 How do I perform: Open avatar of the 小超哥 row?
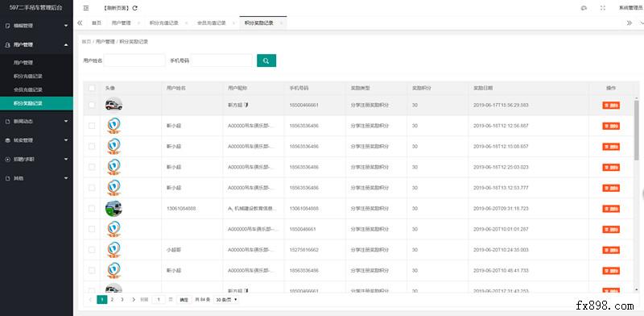tap(114, 250)
